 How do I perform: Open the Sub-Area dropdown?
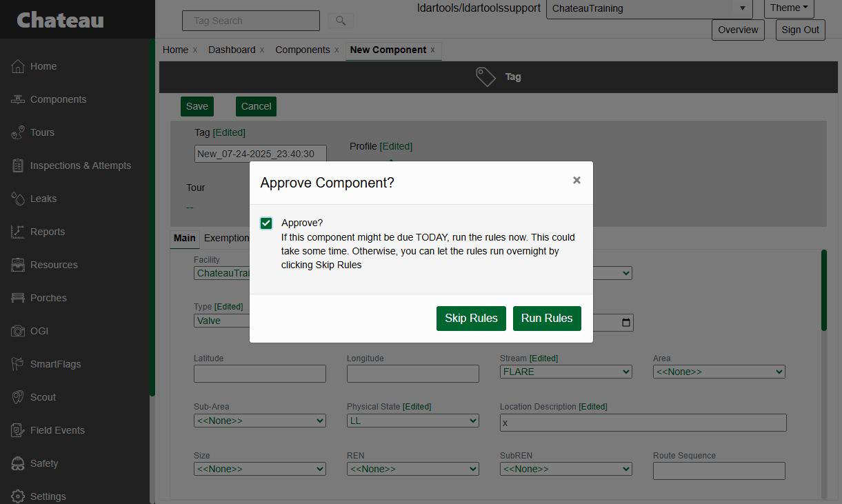click(260, 421)
